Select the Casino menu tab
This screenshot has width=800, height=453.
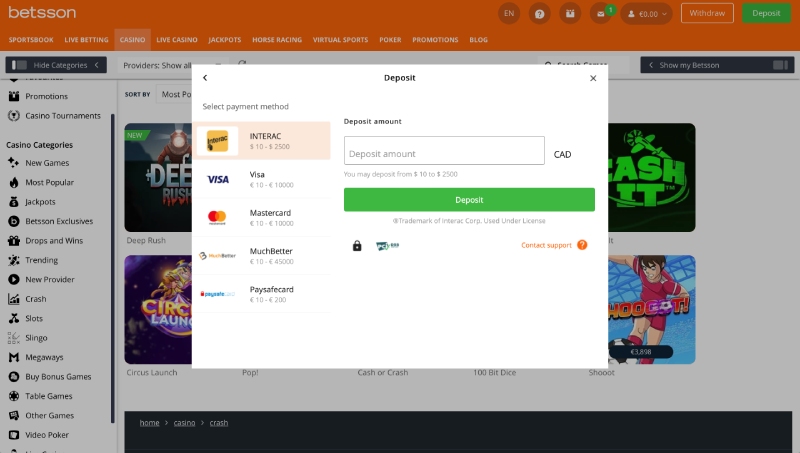point(132,39)
